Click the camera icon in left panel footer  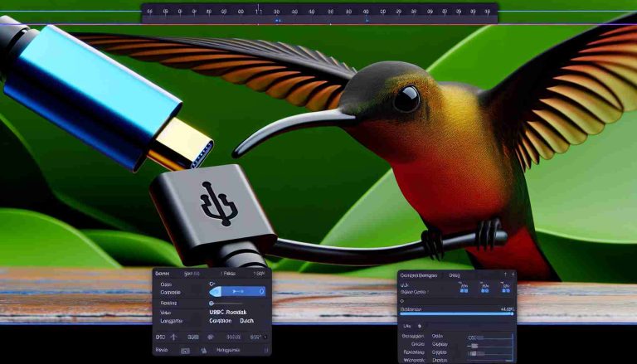click(185, 351)
